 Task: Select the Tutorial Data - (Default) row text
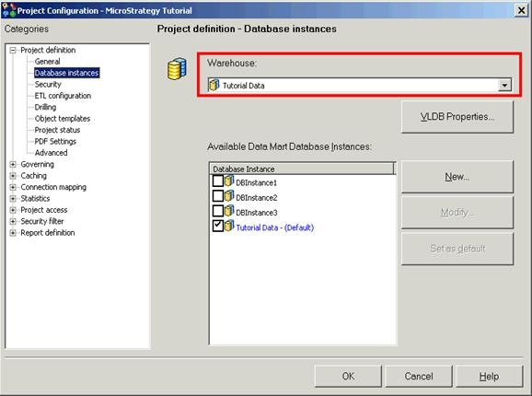click(x=275, y=227)
